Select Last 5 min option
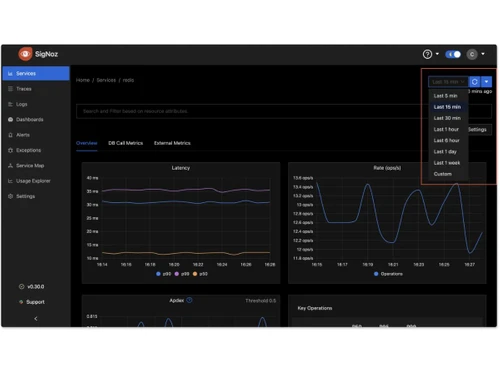The image size is (500, 375). click(448, 96)
